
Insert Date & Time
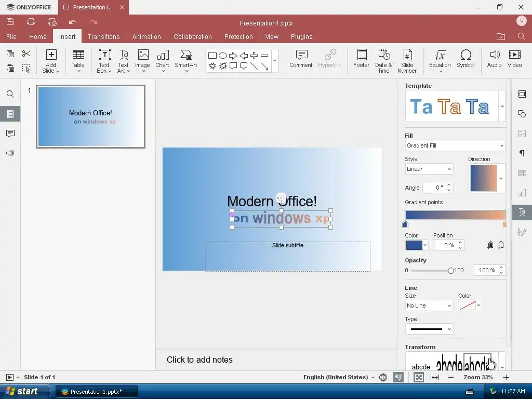pos(383,61)
